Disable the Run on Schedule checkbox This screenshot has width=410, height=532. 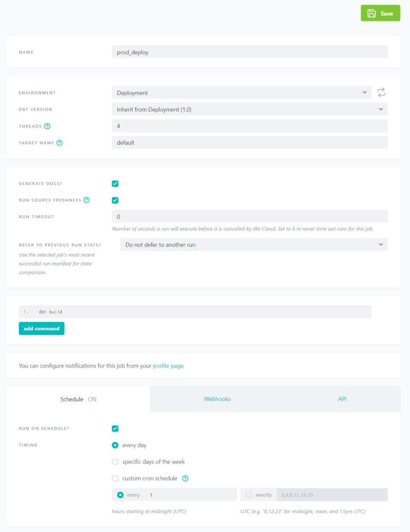115,429
